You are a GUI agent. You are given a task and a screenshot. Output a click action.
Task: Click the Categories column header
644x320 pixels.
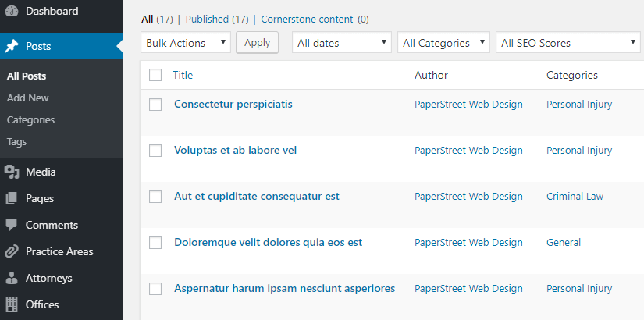tap(571, 75)
